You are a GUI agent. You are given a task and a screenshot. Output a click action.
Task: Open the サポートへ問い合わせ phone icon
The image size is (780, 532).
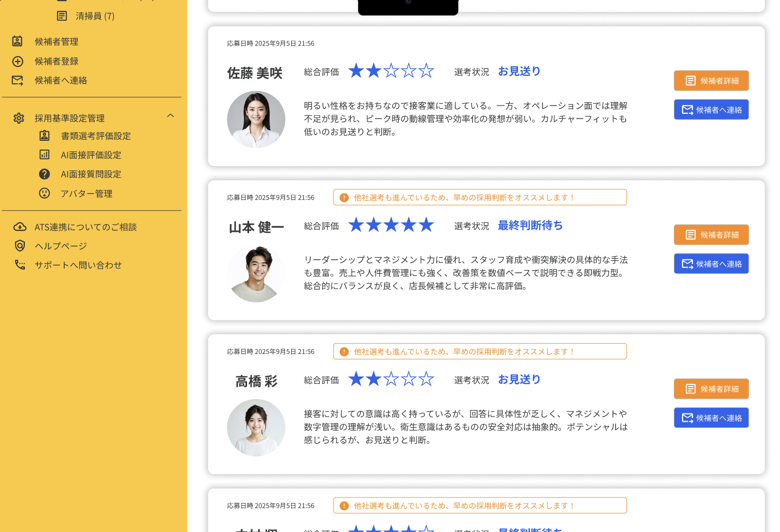pyautogui.click(x=20, y=264)
